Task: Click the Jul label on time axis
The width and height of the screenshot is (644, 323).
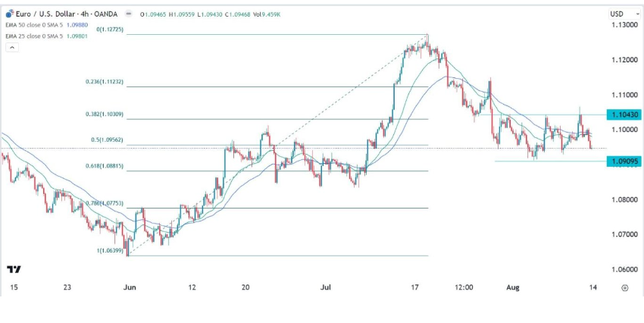Action: (327, 288)
